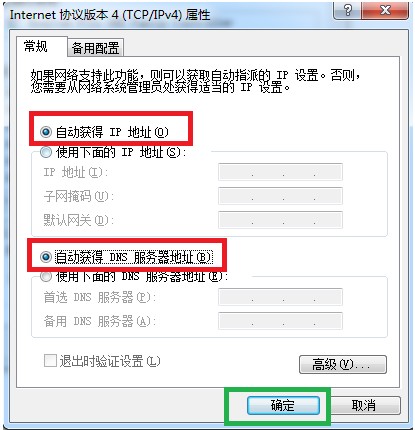Switch to the 备用配置 tab

click(95, 48)
